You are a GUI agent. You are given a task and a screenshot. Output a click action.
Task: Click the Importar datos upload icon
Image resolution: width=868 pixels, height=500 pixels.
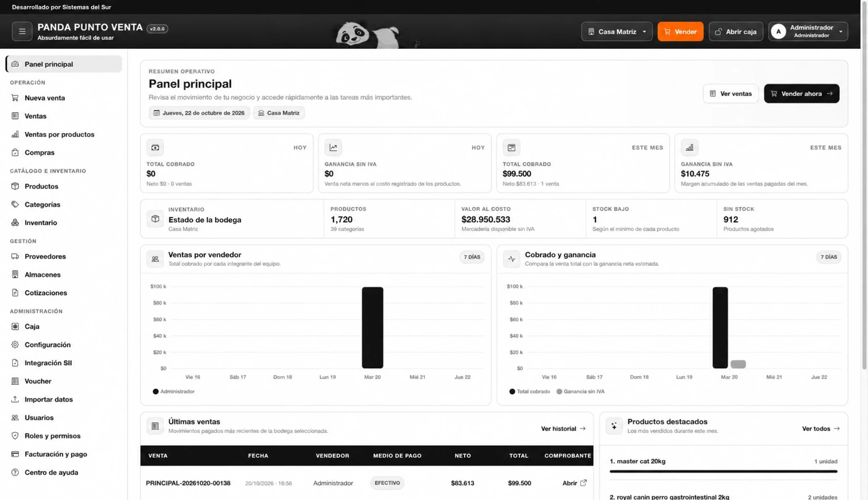tap(15, 399)
